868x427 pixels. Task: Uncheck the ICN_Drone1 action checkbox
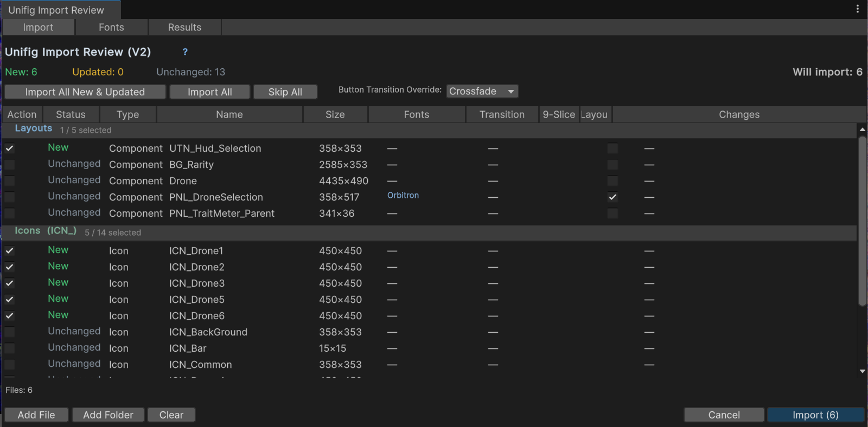10,251
